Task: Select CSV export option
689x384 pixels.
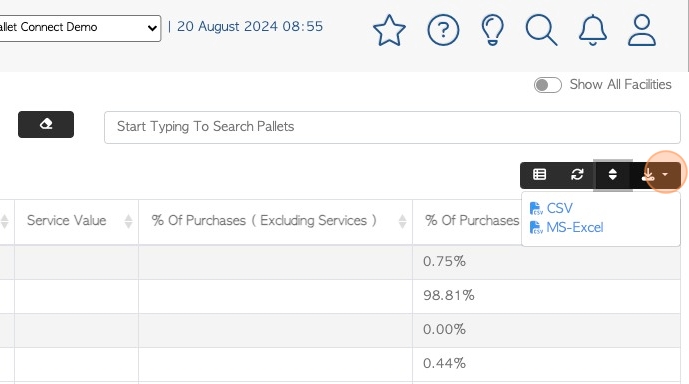Action: [551, 208]
